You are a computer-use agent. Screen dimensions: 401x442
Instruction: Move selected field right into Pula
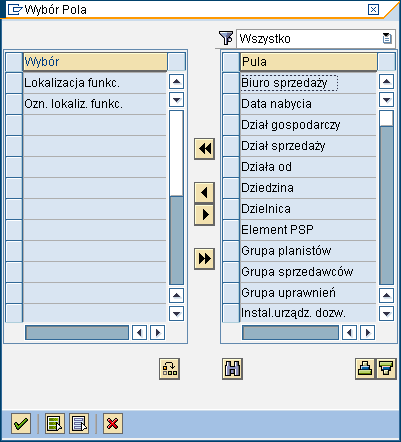[x=204, y=215]
